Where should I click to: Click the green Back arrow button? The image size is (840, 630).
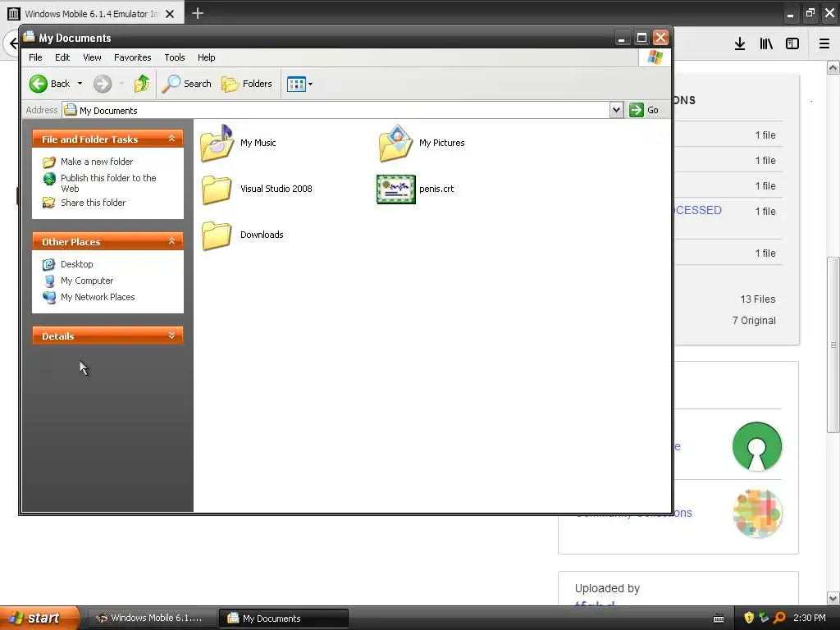[39, 84]
